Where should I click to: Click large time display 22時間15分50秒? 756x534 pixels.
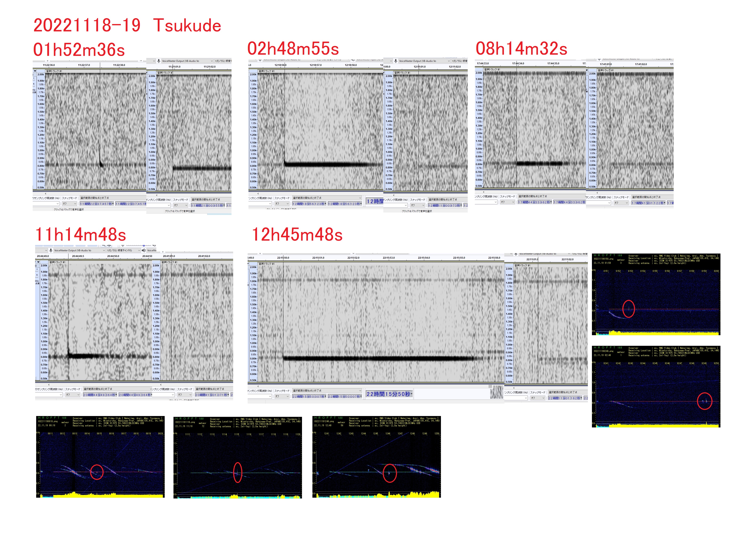389,394
